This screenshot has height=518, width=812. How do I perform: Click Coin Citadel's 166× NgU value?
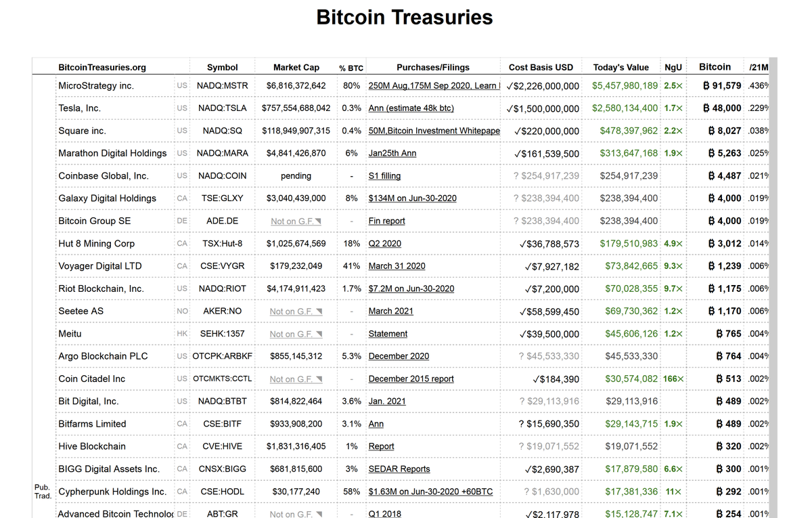pyautogui.click(x=673, y=379)
